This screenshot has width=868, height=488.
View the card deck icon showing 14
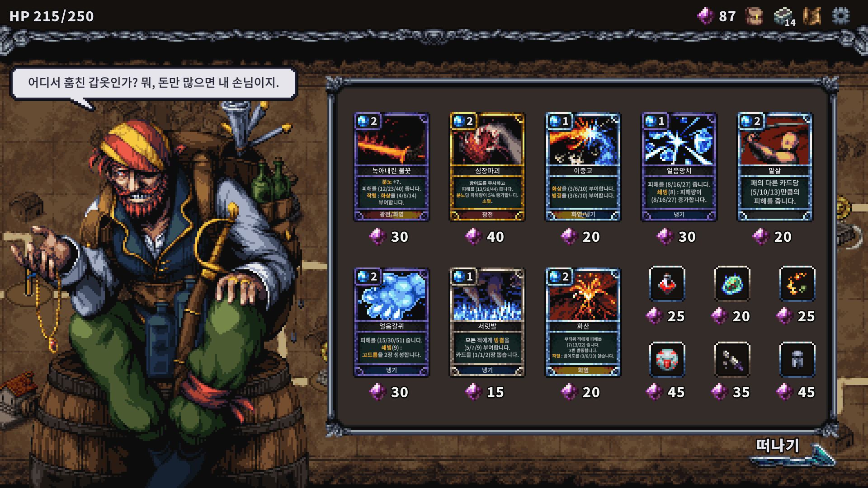(x=784, y=17)
